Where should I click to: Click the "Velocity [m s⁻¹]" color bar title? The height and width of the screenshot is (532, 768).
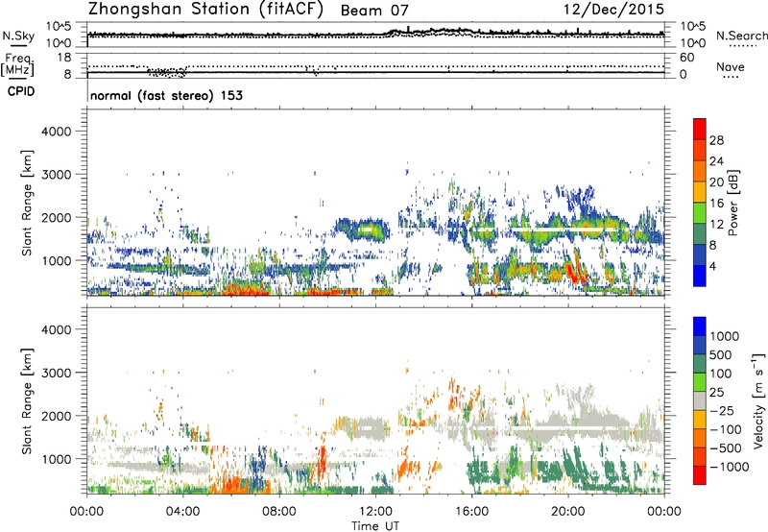coord(758,400)
